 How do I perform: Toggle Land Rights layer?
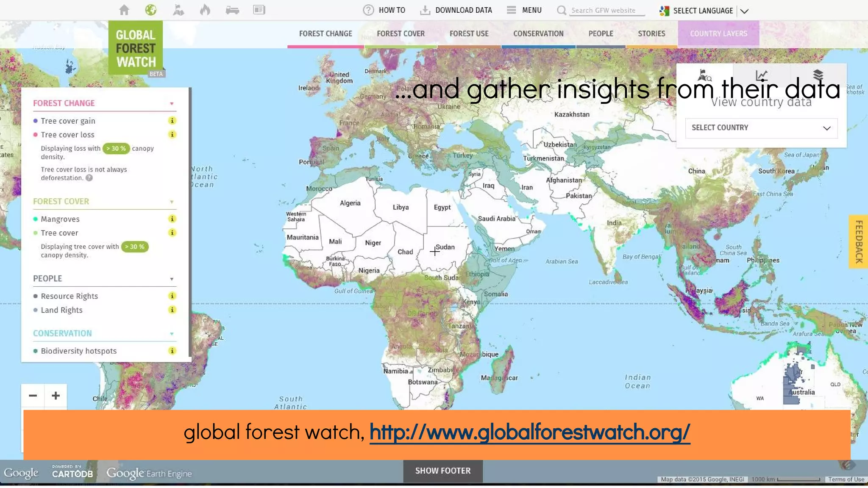[x=58, y=310]
